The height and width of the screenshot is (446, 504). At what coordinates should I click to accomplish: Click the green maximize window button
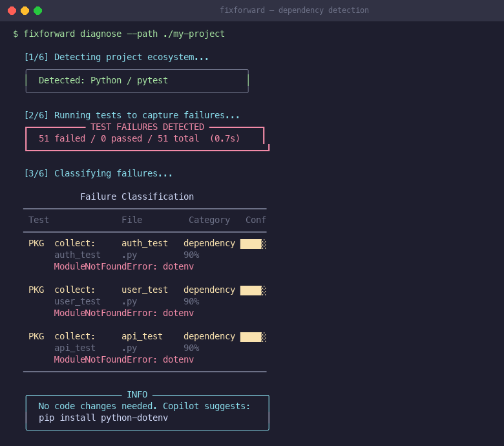[x=37, y=10]
